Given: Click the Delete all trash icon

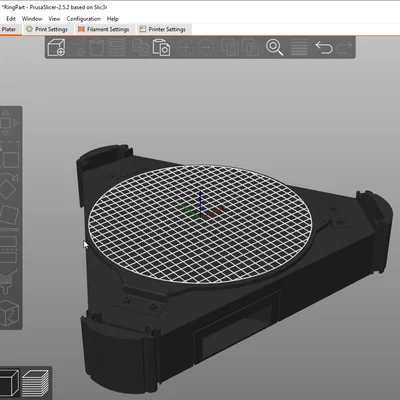Looking at the screenshot, I should [97, 47].
